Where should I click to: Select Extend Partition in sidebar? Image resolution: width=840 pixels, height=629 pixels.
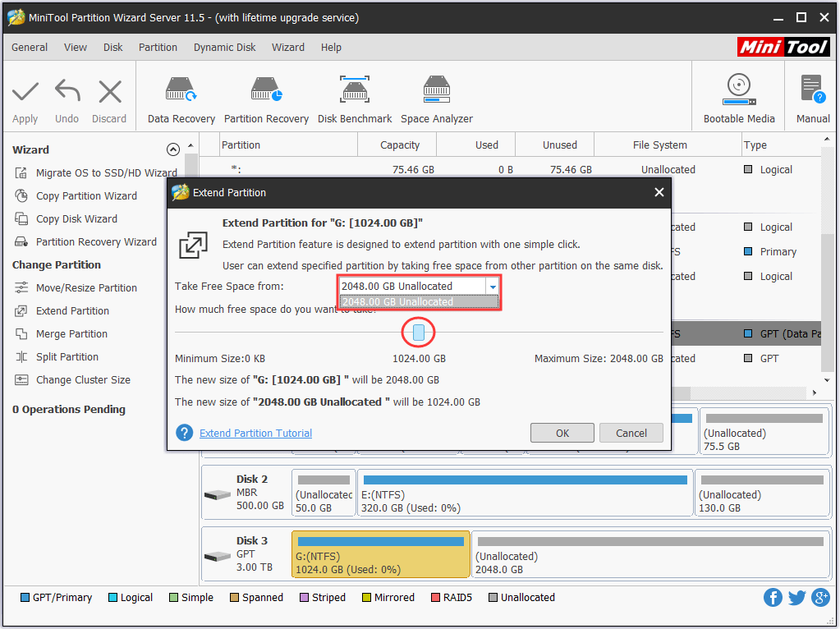point(62,310)
